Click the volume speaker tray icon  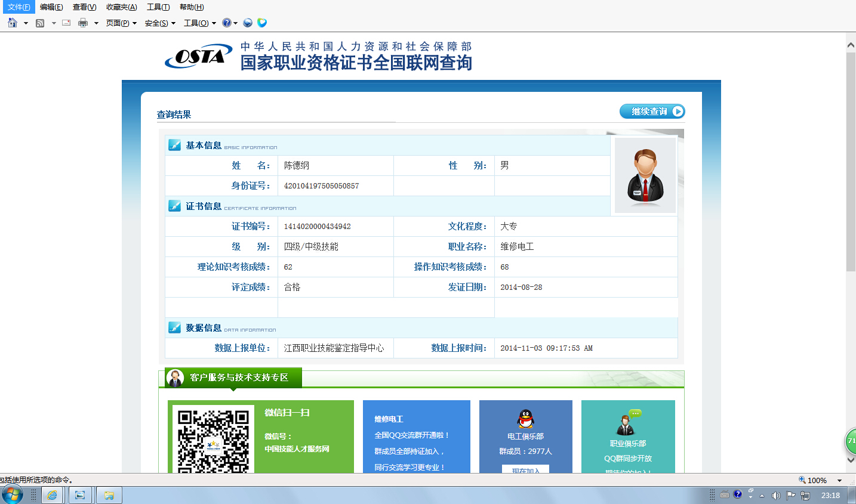click(x=776, y=495)
